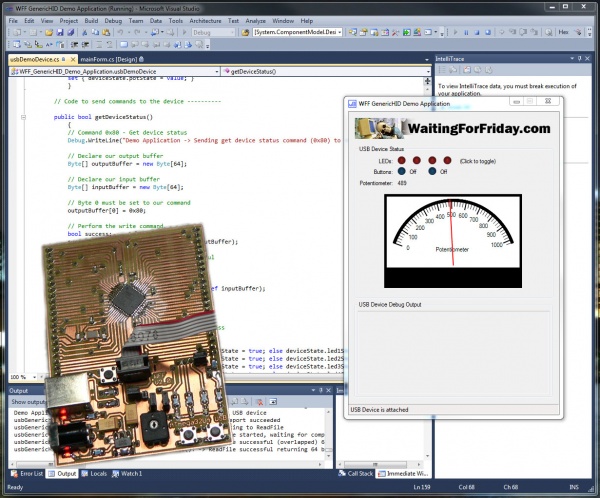This screenshot has width=600, height=498.
Task: Click the Comment Selection icon in text toolbar
Action: (99, 45)
